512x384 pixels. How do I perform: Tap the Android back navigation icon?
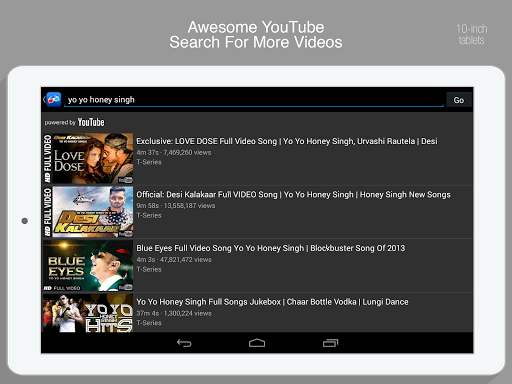[x=184, y=343]
